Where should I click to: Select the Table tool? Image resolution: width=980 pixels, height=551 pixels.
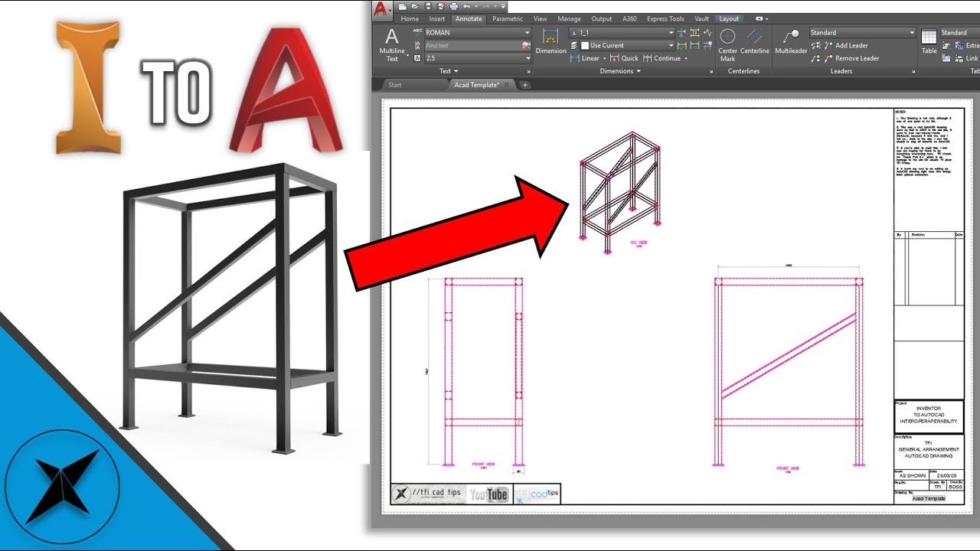(929, 41)
